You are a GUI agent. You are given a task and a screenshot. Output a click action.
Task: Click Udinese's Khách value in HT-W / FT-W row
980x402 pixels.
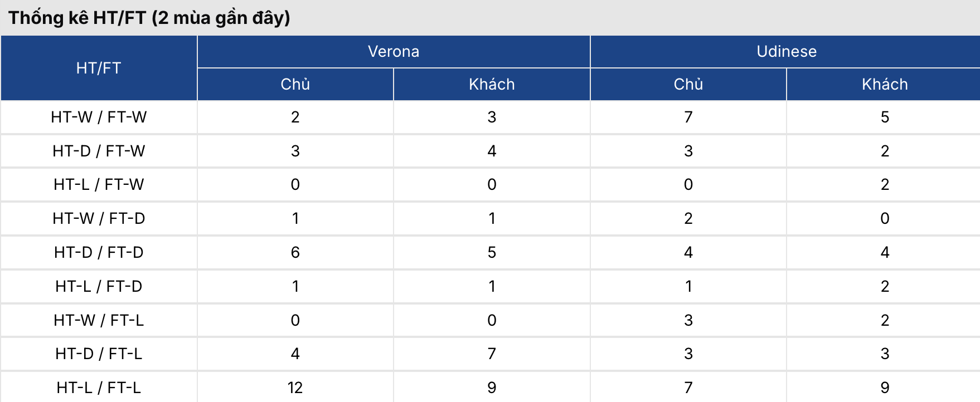[x=885, y=117]
